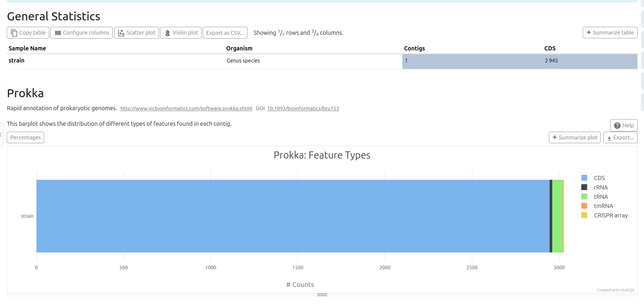The height and width of the screenshot is (307, 644).
Task: Toggle CDS series in the plot legend
Action: tap(599, 178)
